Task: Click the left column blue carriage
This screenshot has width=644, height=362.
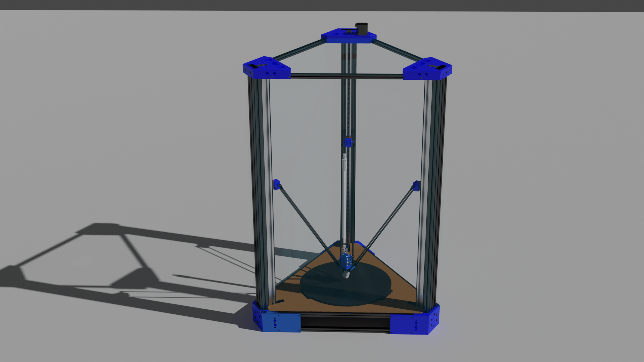Action: click(x=276, y=184)
